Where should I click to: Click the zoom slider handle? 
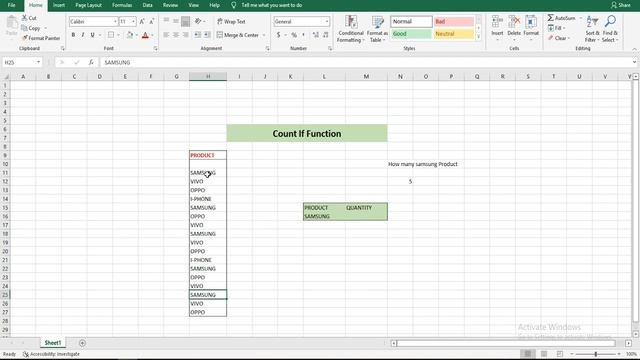click(596, 354)
